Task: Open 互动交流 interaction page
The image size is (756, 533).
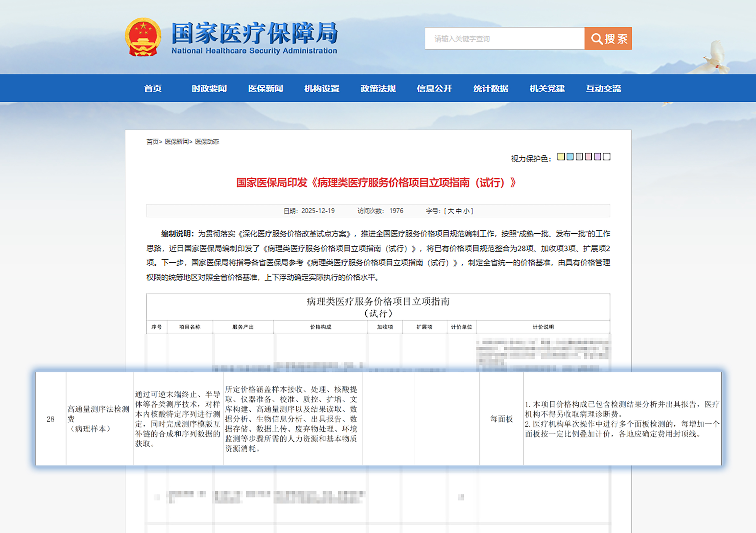Action: click(604, 88)
